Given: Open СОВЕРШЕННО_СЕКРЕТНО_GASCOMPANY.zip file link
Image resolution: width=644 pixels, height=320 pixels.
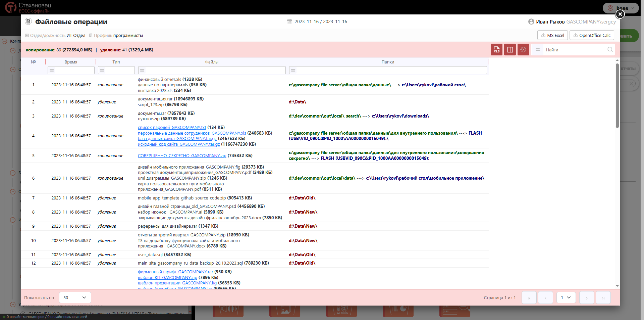Looking at the screenshot, I should click(182, 156).
